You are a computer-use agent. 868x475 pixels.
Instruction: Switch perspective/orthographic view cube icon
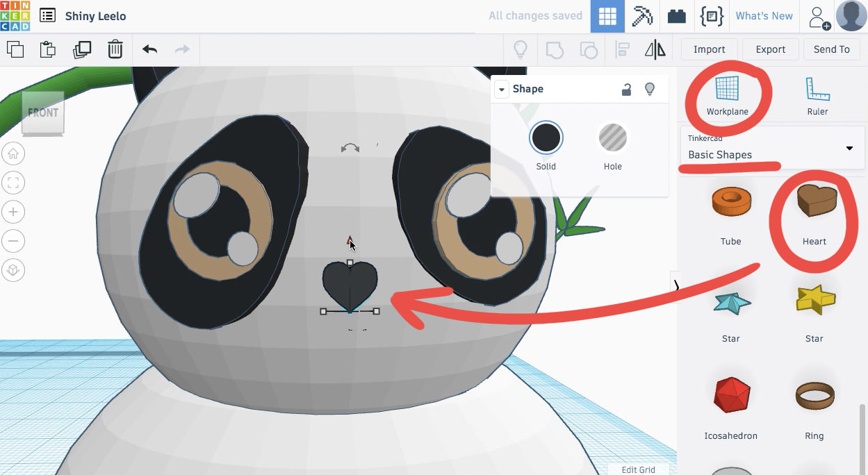click(x=13, y=270)
